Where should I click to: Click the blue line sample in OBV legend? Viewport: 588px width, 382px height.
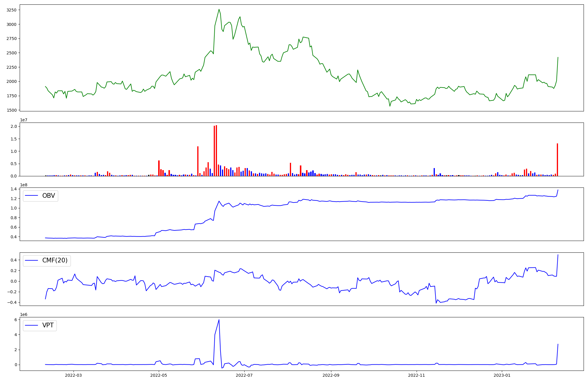(x=32, y=196)
